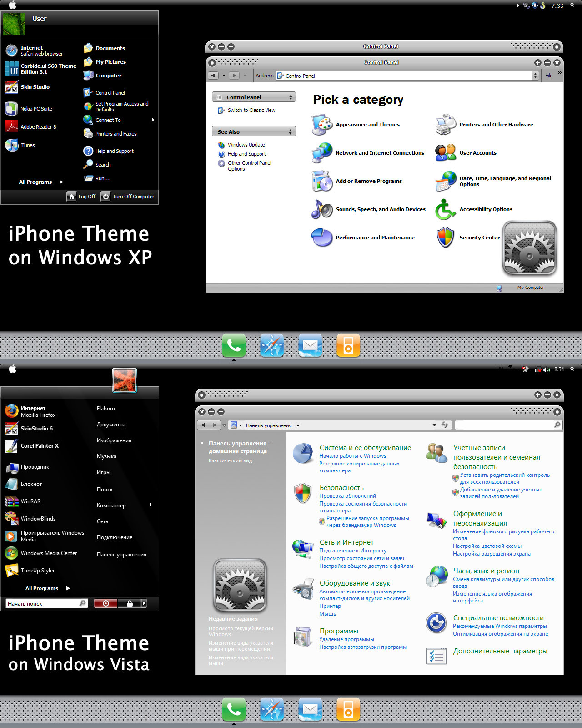This screenshot has height=728, width=582.
Task: Open shutdown options arrow beside the lock button
Action: [x=144, y=603]
